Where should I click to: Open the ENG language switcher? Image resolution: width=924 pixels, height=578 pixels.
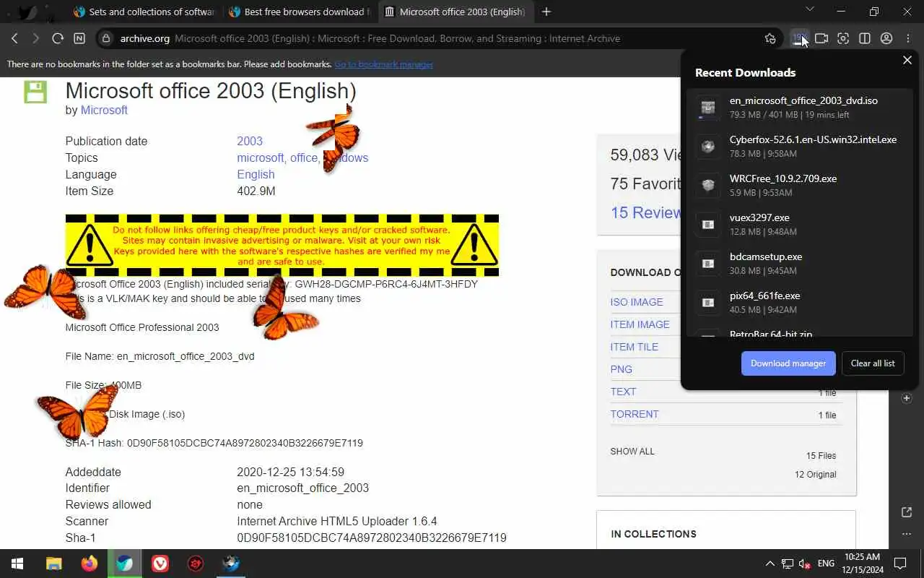[x=826, y=564]
